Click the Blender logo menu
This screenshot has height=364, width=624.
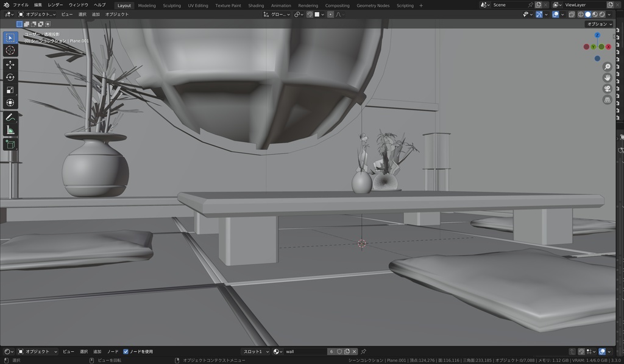[6, 5]
